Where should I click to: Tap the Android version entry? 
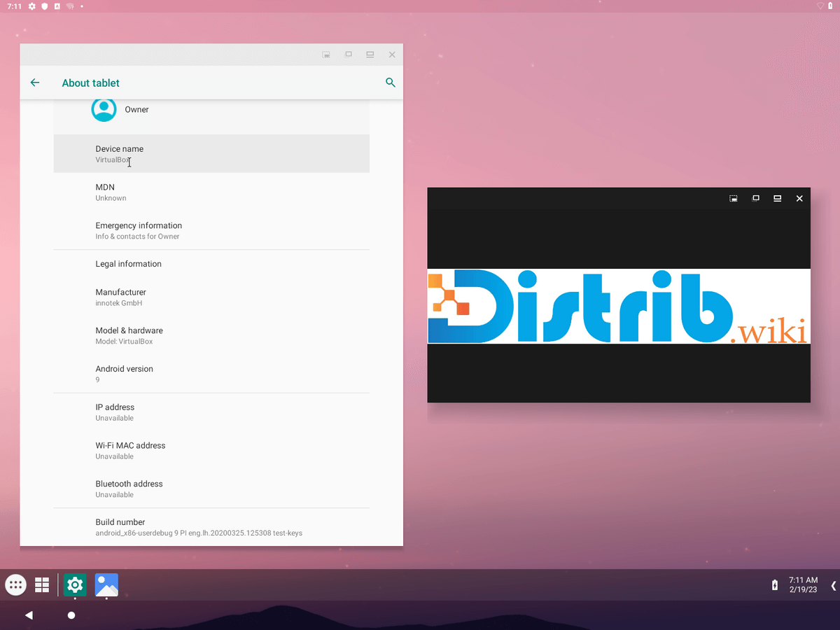coord(211,374)
